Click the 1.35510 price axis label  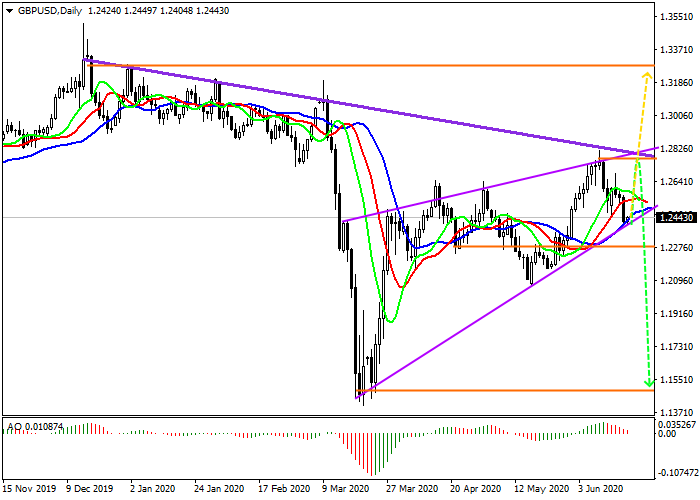pyautogui.click(x=677, y=17)
